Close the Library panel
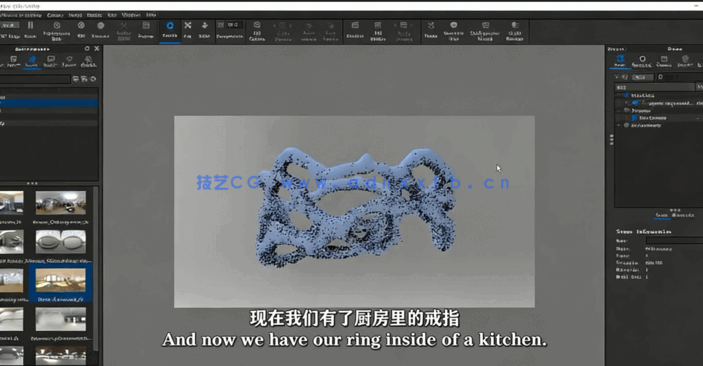The image size is (703, 366). pyautogui.click(x=96, y=48)
